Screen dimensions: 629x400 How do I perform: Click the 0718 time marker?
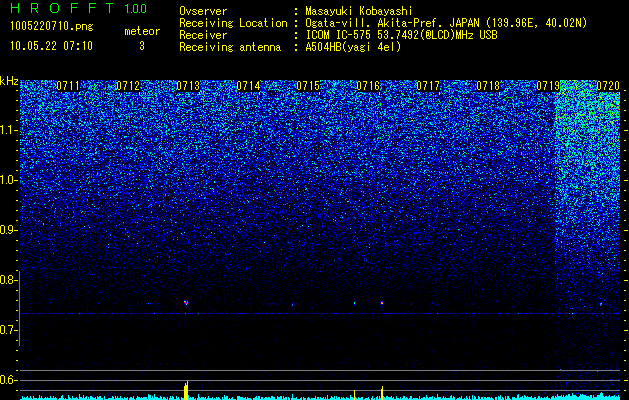pyautogui.click(x=488, y=86)
